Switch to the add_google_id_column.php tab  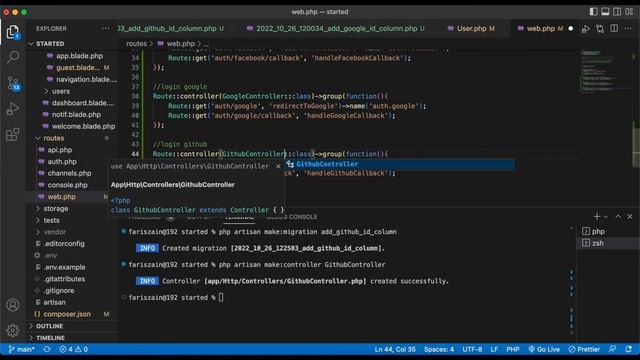pyautogui.click(x=336, y=29)
